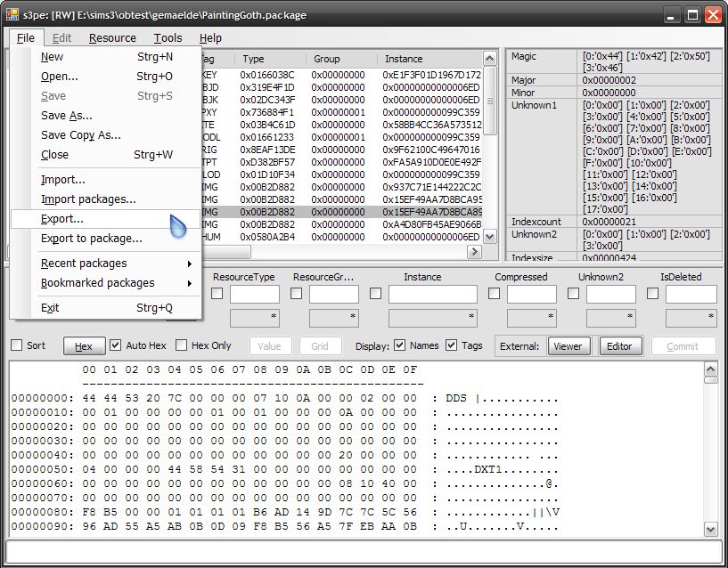Image resolution: width=728 pixels, height=568 pixels.
Task: Click the s3pe application icon in title bar
Action: 12,14
